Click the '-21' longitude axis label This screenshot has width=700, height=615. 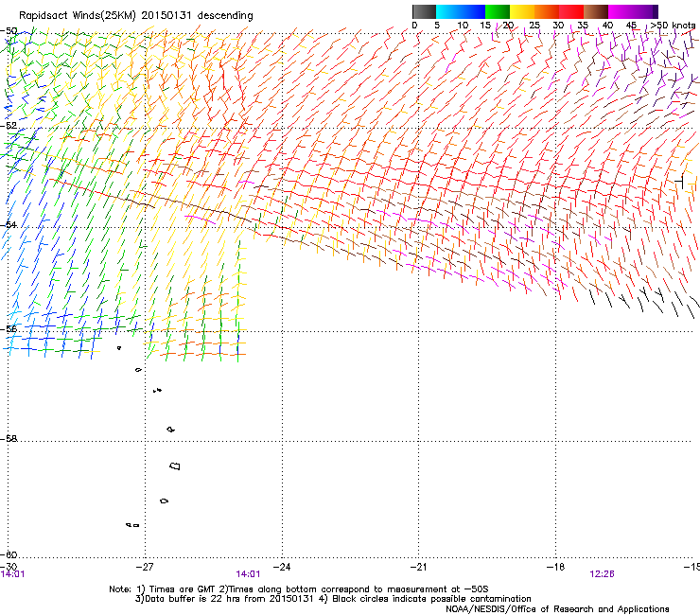[x=418, y=567]
